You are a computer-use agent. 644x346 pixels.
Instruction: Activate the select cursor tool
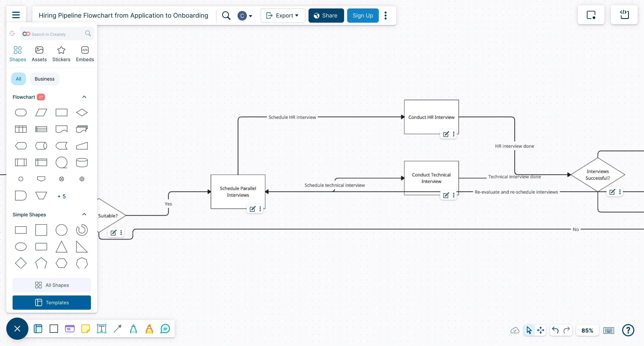pos(529,330)
